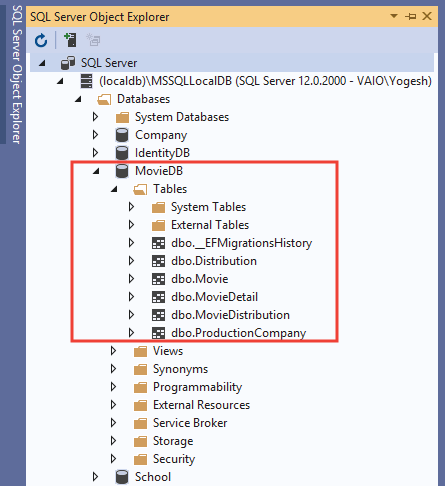445x486 pixels.
Task: Click the System Tables folder icon
Action: click(158, 207)
